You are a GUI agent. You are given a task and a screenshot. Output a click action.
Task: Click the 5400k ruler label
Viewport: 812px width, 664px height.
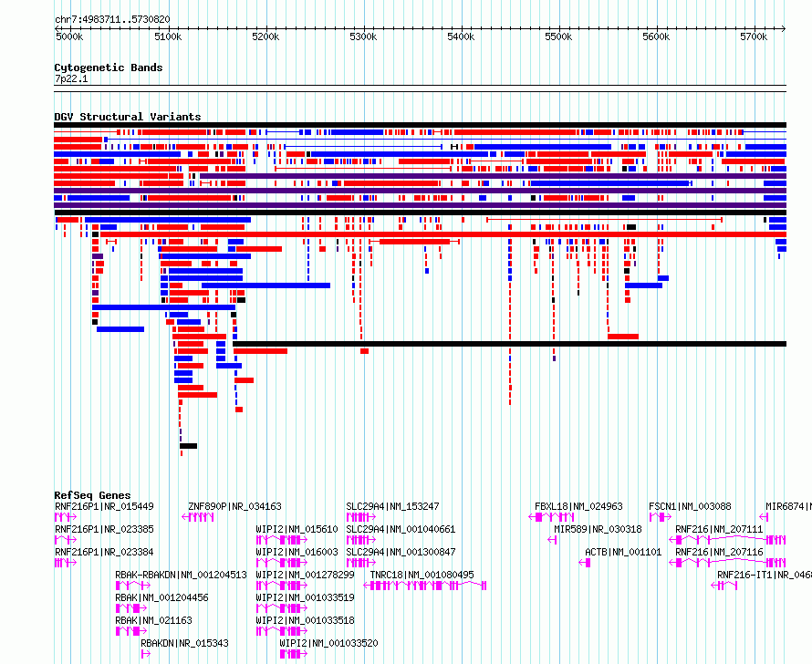click(461, 36)
